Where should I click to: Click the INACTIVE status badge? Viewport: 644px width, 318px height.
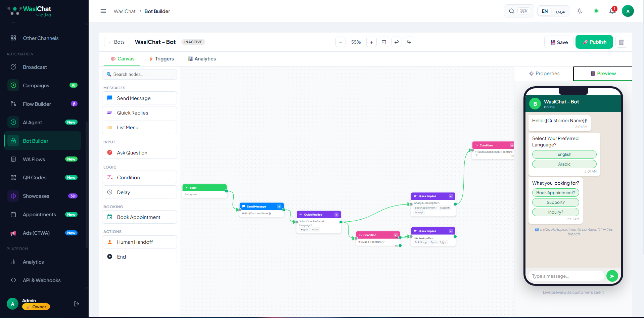[x=193, y=42]
